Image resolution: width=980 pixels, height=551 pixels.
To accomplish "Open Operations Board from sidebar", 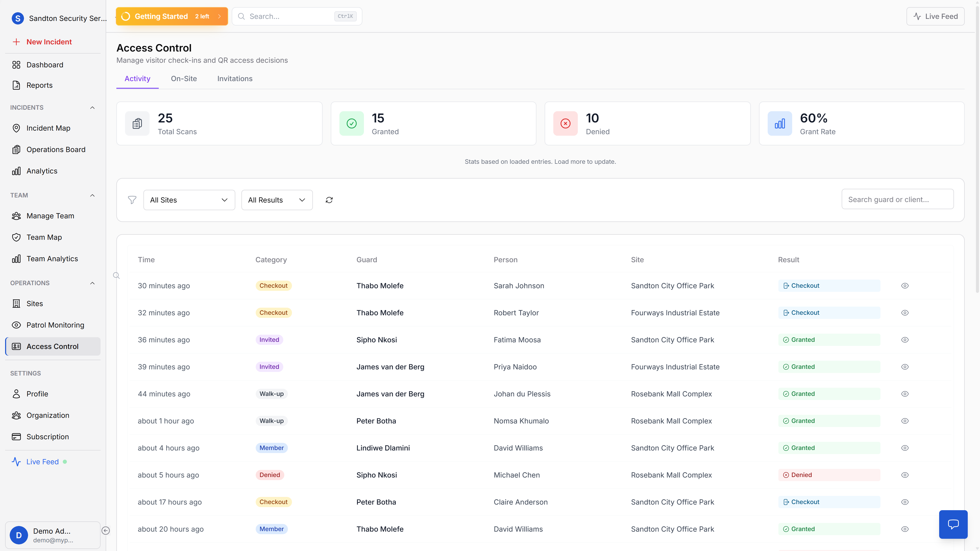I will coord(56,149).
